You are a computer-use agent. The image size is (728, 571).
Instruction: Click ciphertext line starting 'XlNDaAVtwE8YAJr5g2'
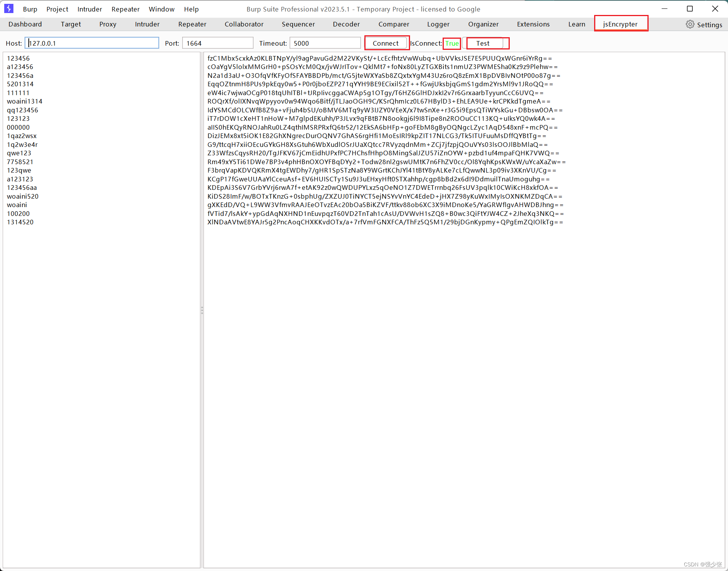[x=385, y=222]
